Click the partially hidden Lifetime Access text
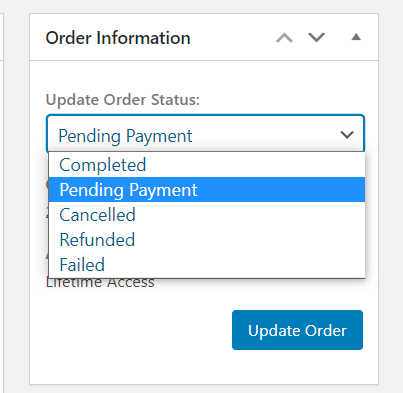The image size is (403, 393). coord(100,283)
